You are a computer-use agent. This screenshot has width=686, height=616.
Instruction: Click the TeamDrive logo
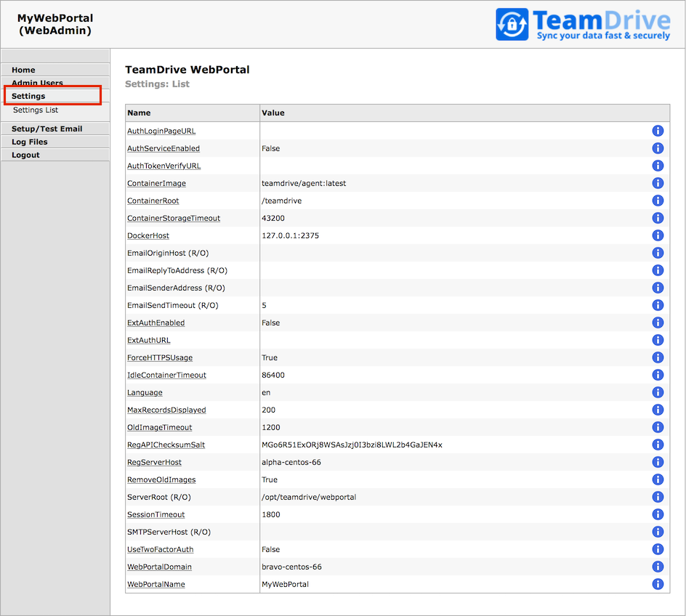(x=583, y=25)
